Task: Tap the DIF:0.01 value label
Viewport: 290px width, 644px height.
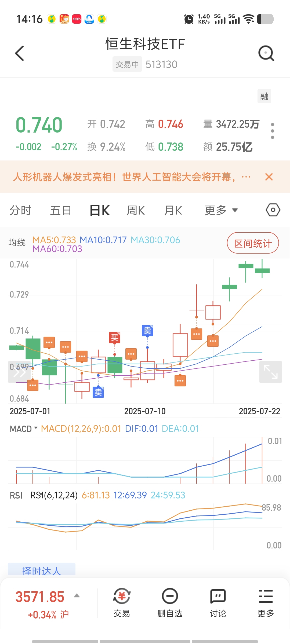Action: click(x=142, y=429)
